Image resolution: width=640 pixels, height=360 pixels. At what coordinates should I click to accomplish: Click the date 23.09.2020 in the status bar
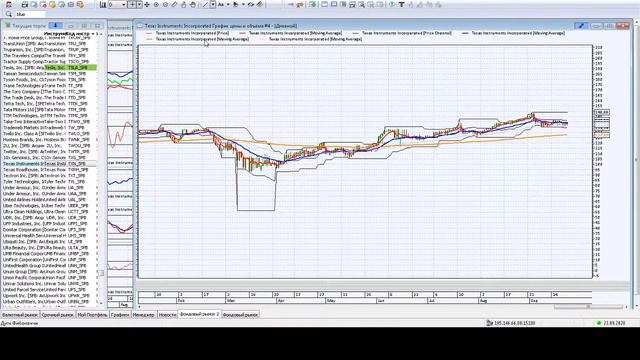coord(614,323)
